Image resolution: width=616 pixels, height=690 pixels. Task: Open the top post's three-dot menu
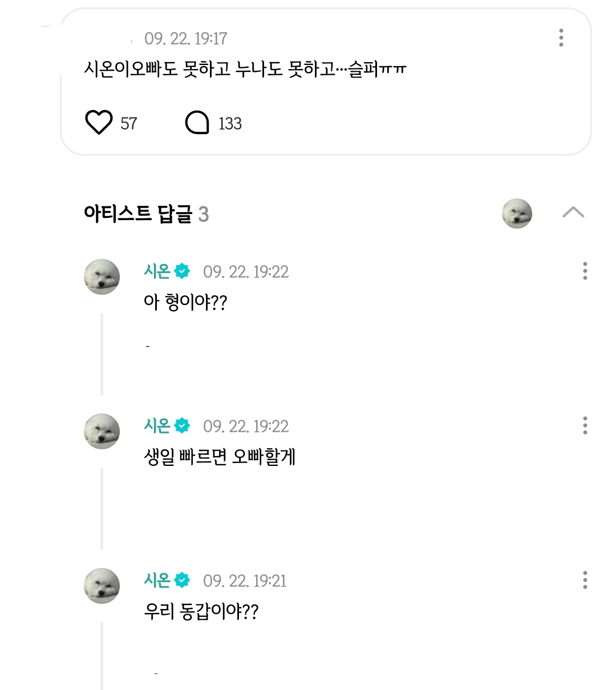[561, 38]
